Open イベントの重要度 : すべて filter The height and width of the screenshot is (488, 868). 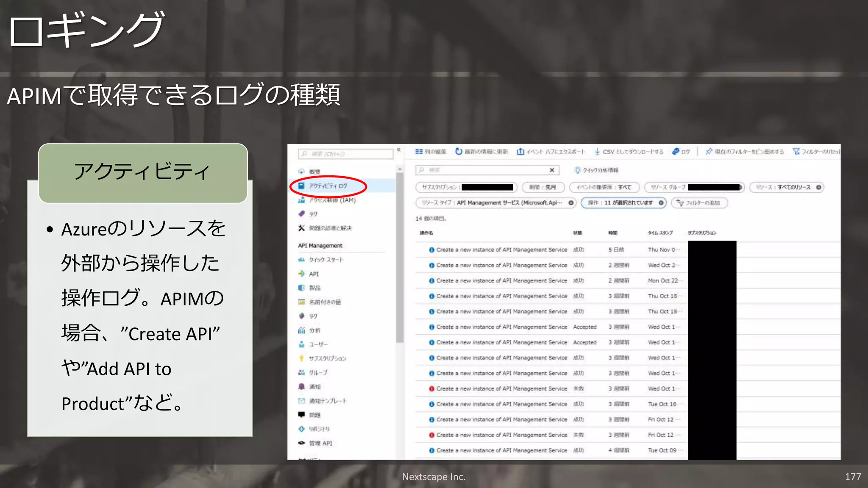point(604,187)
